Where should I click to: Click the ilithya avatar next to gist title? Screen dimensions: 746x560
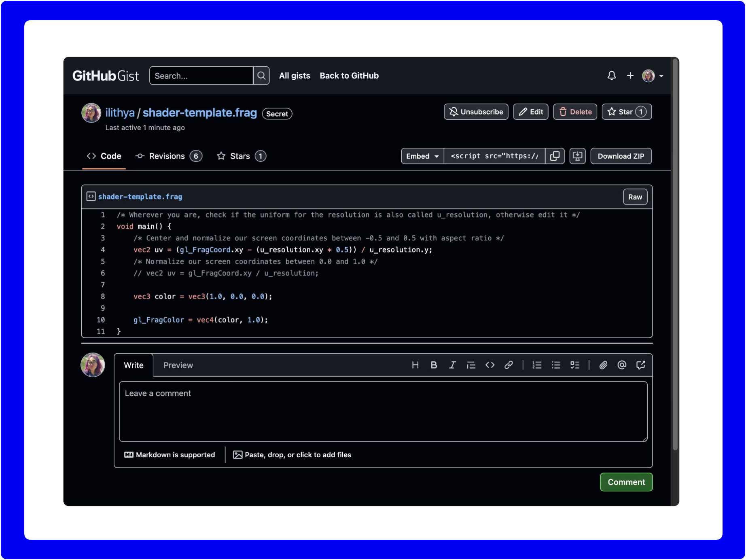(91, 113)
